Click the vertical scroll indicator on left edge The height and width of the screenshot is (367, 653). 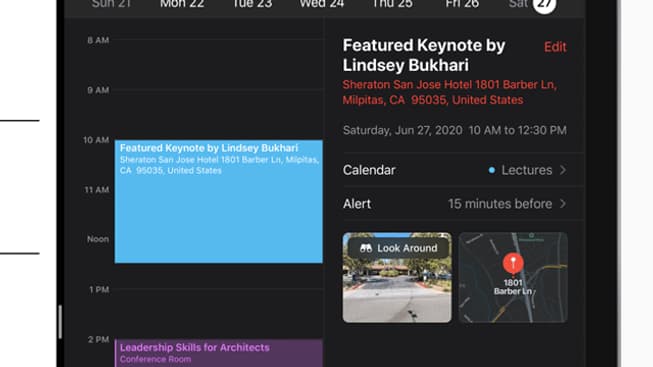click(x=60, y=322)
